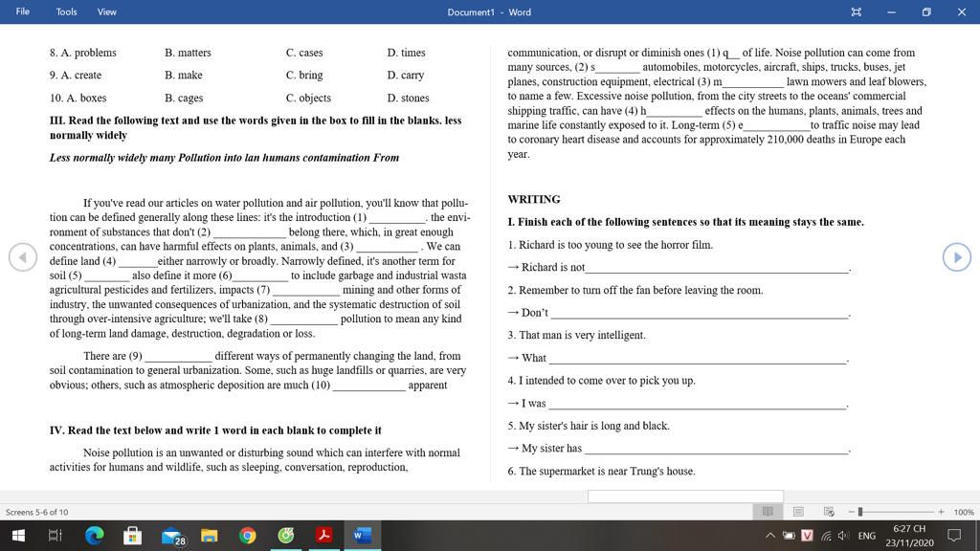
Task: Click the option 'C. bring'
Action: pyautogui.click(x=304, y=75)
